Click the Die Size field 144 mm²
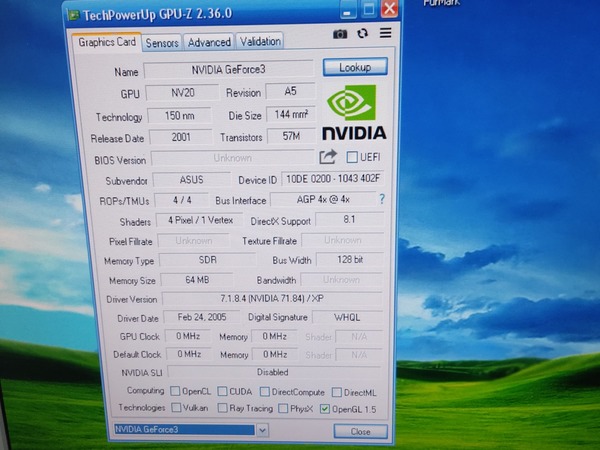Screen dimensions: 600x450 (x=291, y=114)
